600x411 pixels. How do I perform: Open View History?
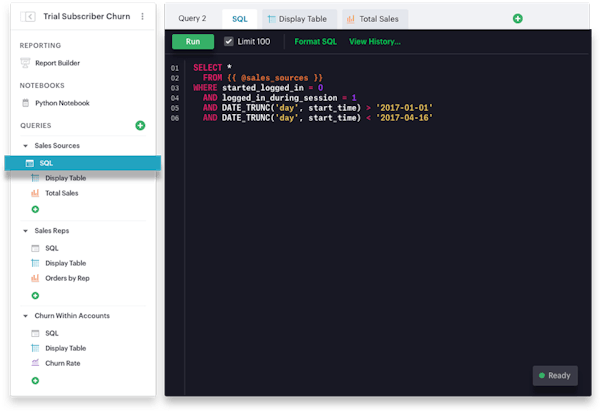375,41
